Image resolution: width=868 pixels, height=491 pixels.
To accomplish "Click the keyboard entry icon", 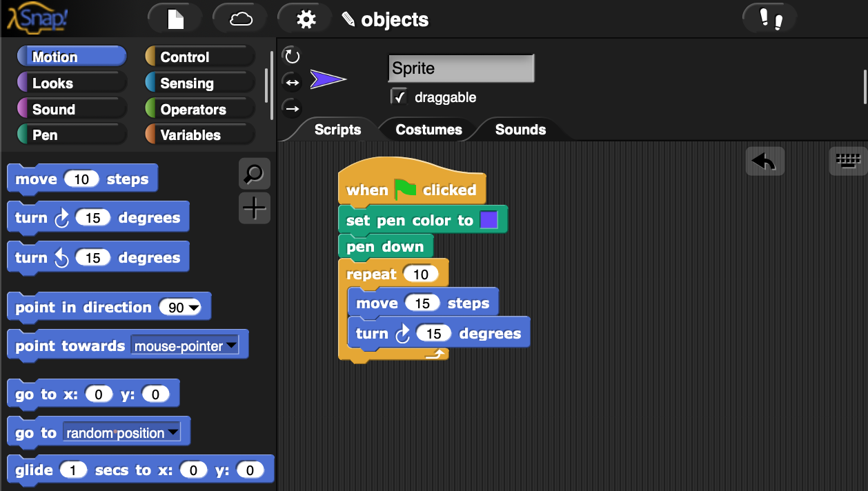I will 847,161.
